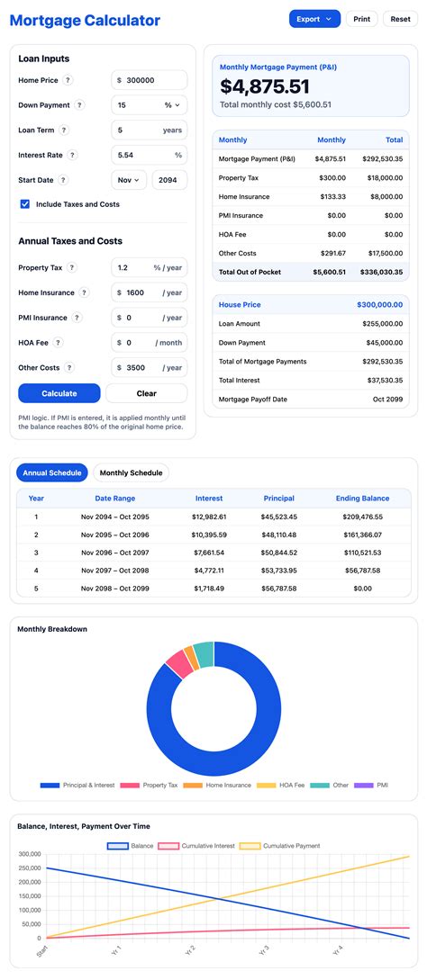Focus the Other Costs amount field
Viewport: 427px width, 980px height.
tap(149, 367)
